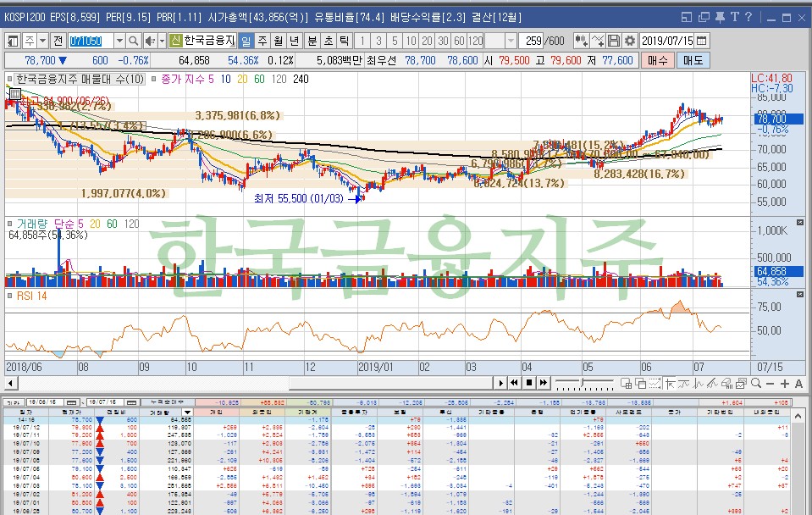Image resolution: width=812 pixels, height=515 pixels.
Task: Select the 3 interval button
Action: click(378, 41)
